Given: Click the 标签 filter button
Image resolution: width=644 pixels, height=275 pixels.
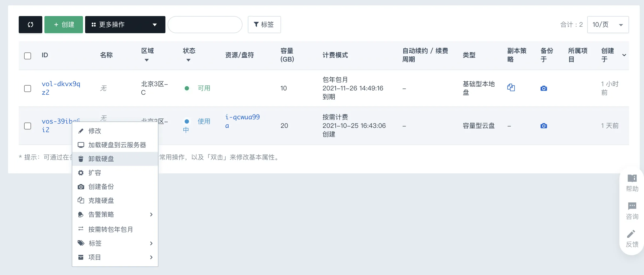Looking at the screenshot, I should coord(264,25).
